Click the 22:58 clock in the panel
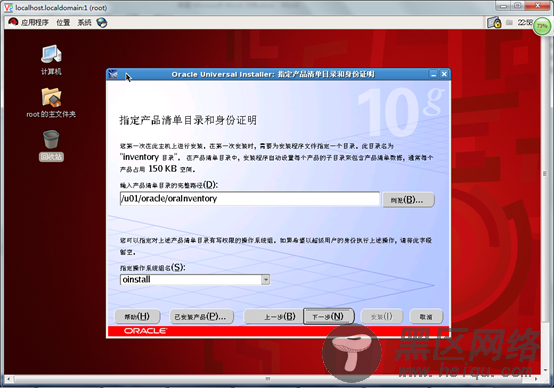Screen dimensions: 554x388 coord(525,23)
